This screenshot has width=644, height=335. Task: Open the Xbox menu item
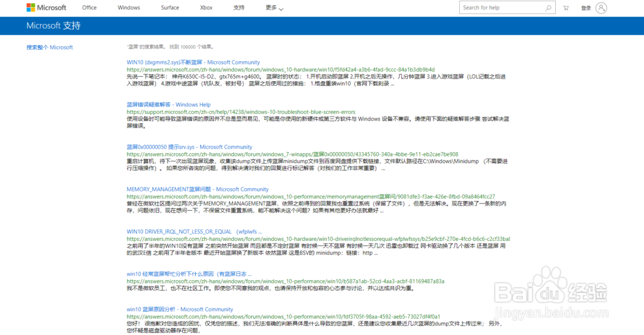[x=206, y=7]
